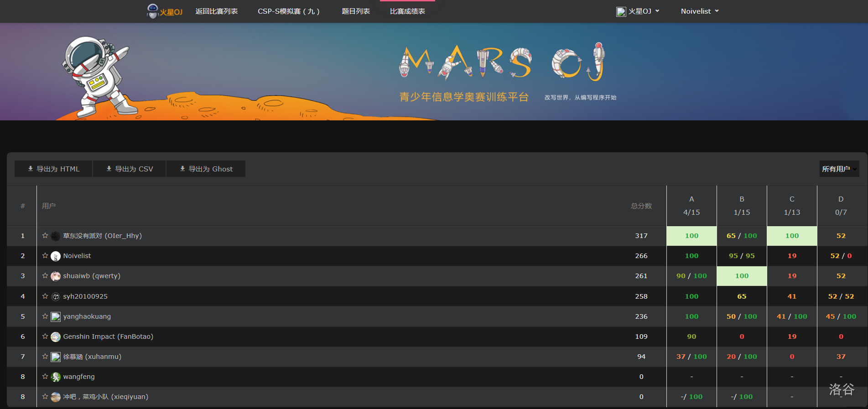Toggle star next to xuhanmu
Viewport: 868px width, 409px height.
pyautogui.click(x=45, y=356)
